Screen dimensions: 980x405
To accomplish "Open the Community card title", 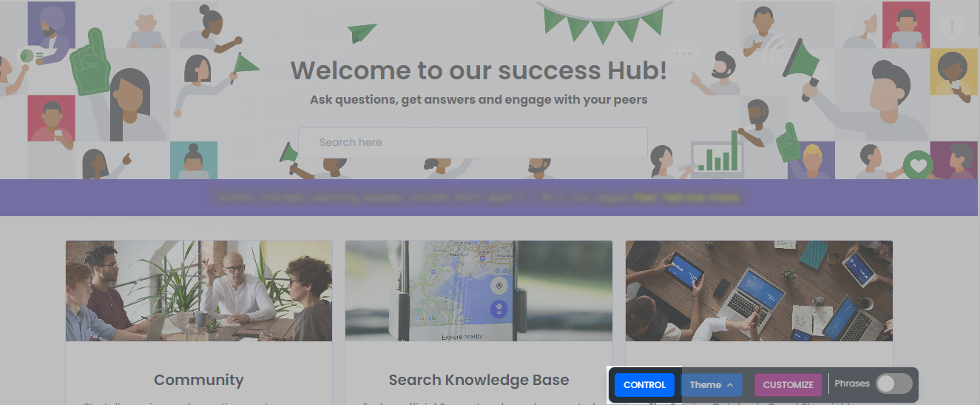I will click(x=199, y=380).
